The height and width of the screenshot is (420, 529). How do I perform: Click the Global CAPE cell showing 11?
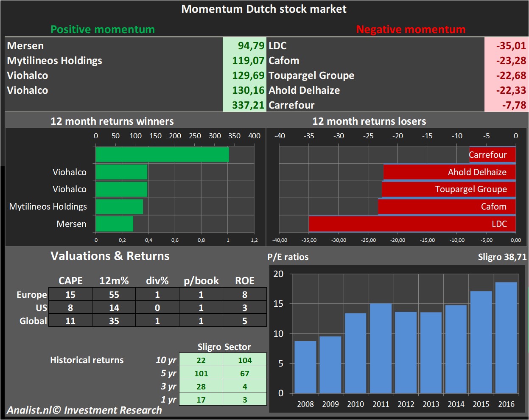point(70,321)
